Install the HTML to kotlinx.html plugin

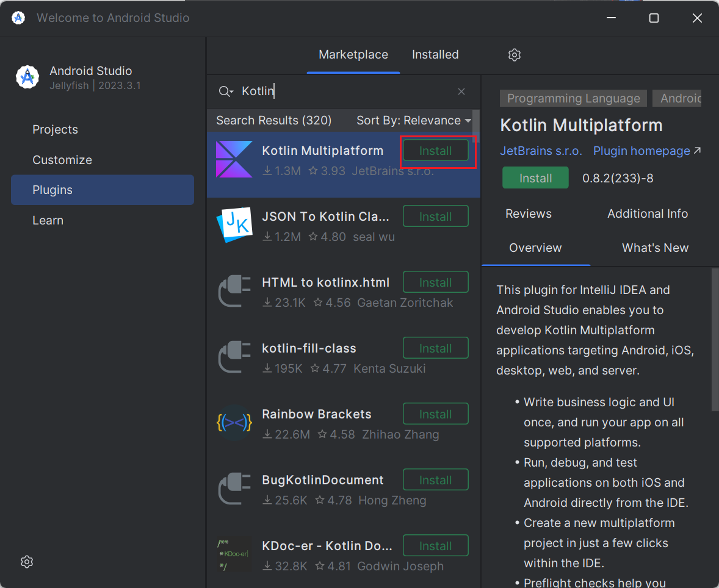[x=436, y=282]
